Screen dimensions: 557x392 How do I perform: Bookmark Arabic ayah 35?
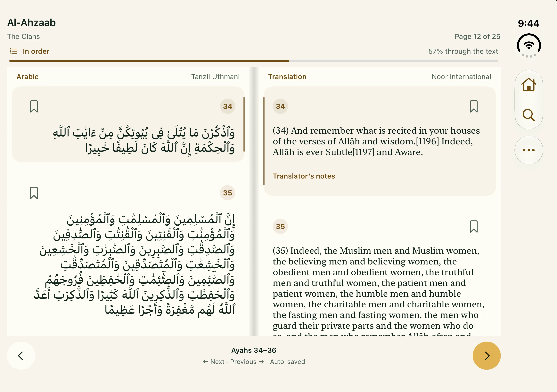pyautogui.click(x=34, y=193)
